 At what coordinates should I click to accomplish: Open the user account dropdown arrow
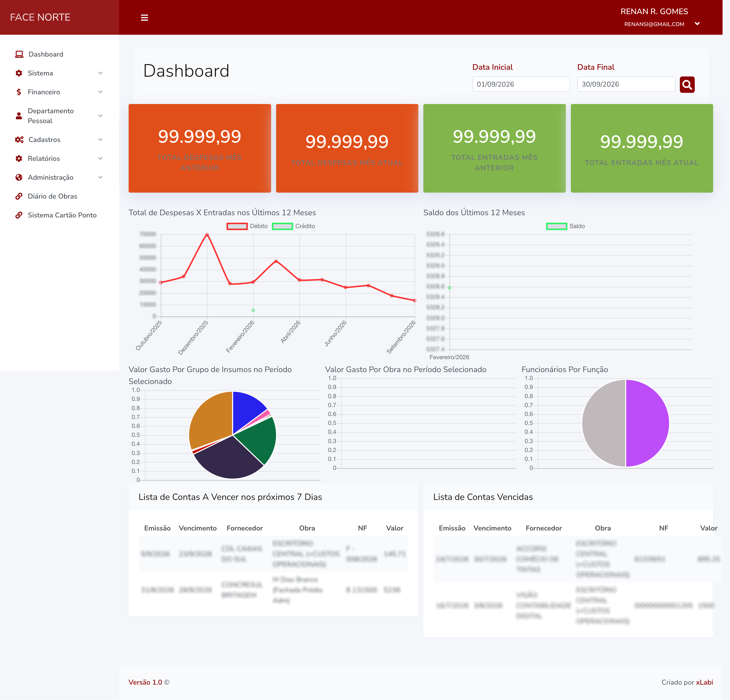click(697, 24)
